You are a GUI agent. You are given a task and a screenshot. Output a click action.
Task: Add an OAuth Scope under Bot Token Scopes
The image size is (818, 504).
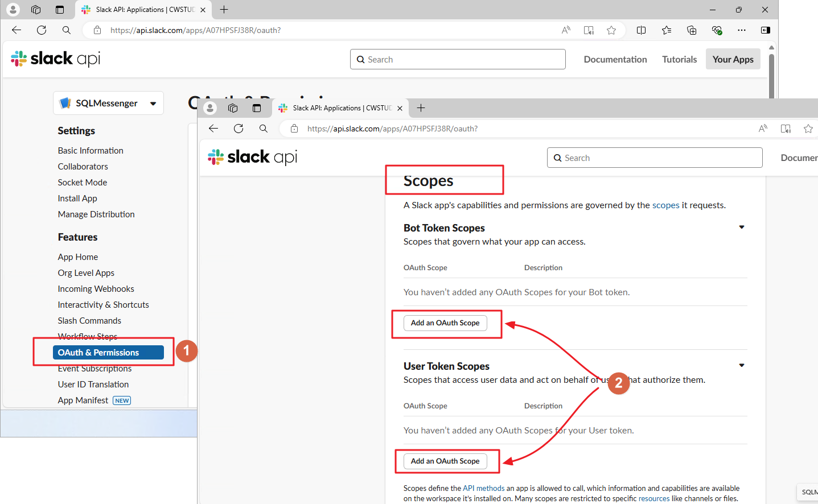(445, 323)
